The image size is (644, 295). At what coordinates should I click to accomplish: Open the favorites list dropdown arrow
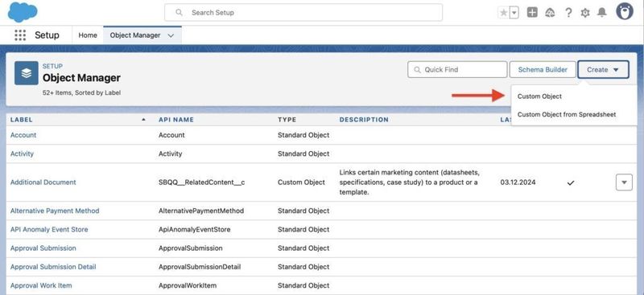click(514, 13)
